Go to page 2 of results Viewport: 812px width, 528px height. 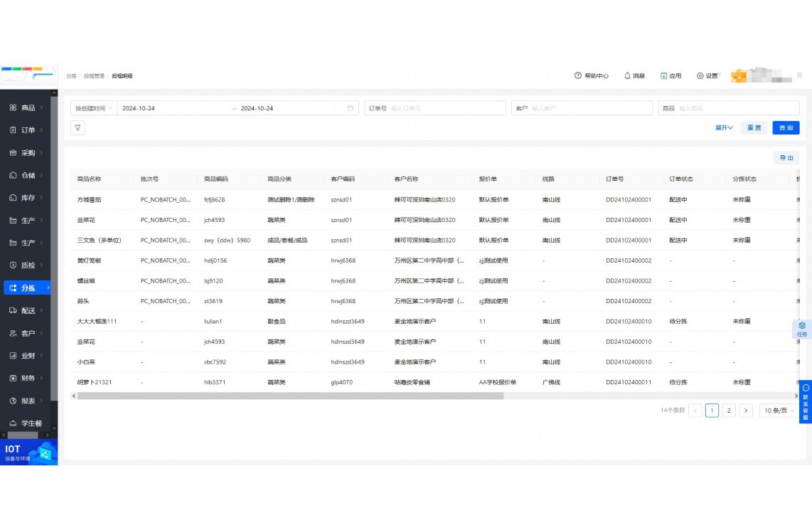(729, 411)
